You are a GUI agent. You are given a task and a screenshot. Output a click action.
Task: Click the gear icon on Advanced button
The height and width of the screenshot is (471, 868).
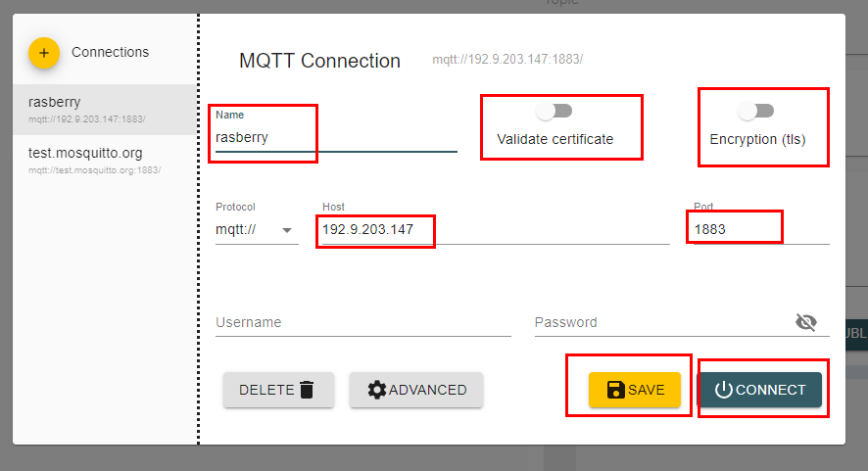[377, 390]
